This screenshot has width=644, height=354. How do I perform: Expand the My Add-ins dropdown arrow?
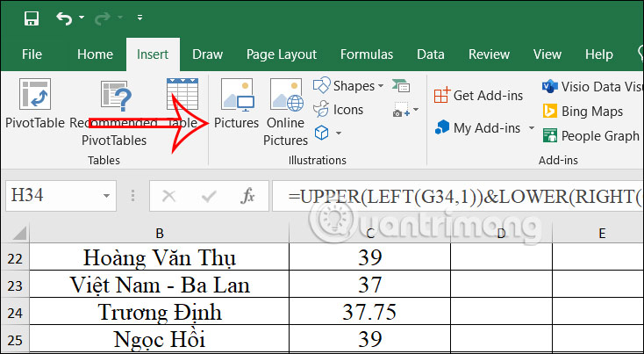pos(531,128)
